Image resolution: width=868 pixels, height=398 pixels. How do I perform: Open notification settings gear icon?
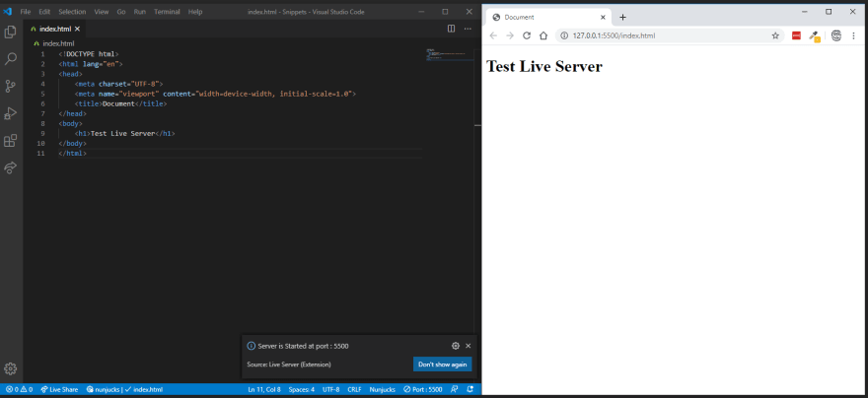(456, 346)
